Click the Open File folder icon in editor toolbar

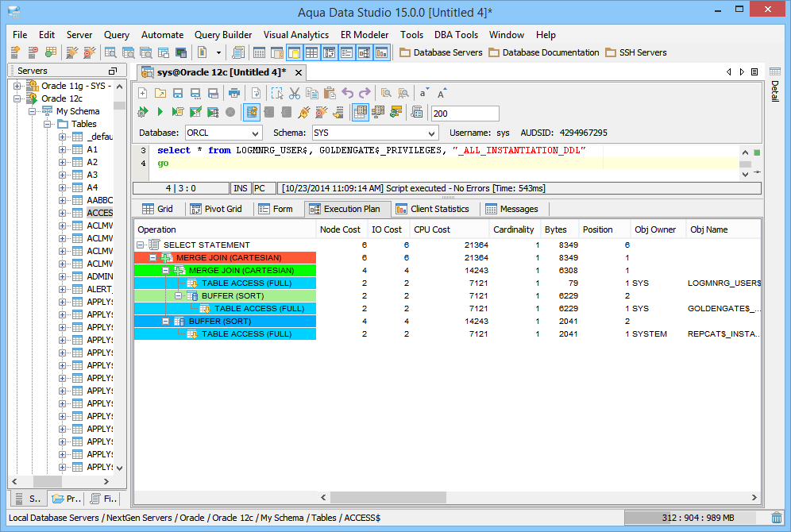pyautogui.click(x=160, y=93)
